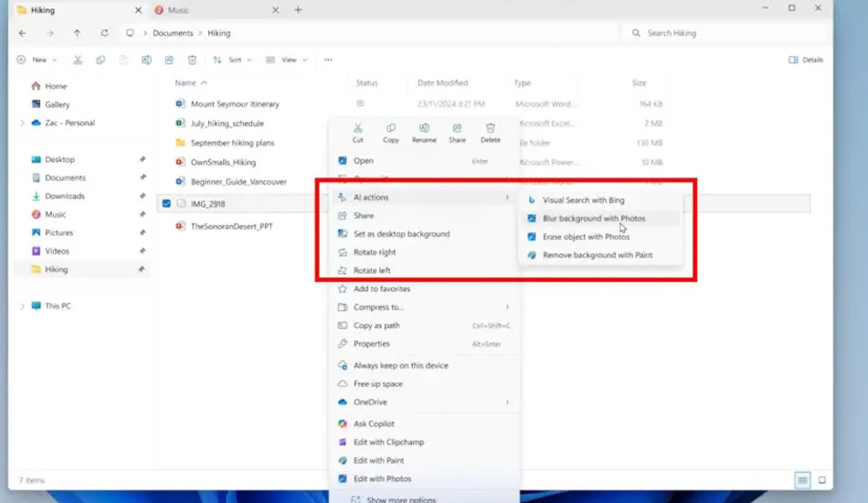
Task: Open the Sort dropdown
Action: click(x=232, y=59)
